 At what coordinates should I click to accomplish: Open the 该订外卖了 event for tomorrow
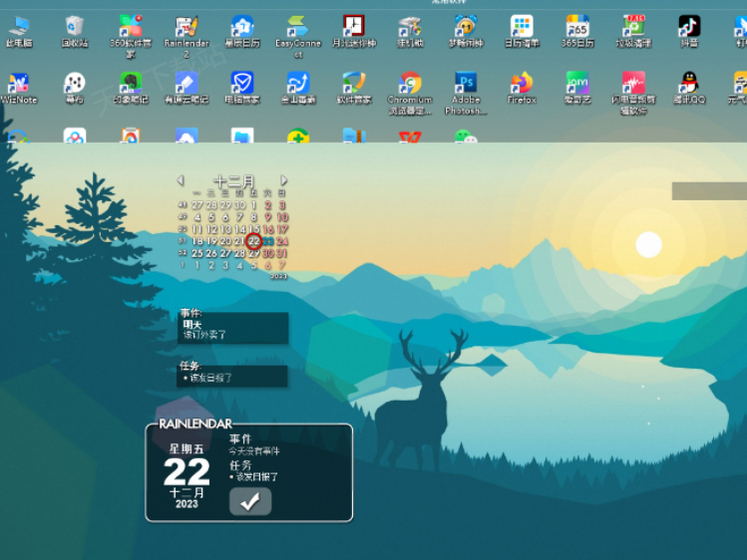tap(204, 335)
